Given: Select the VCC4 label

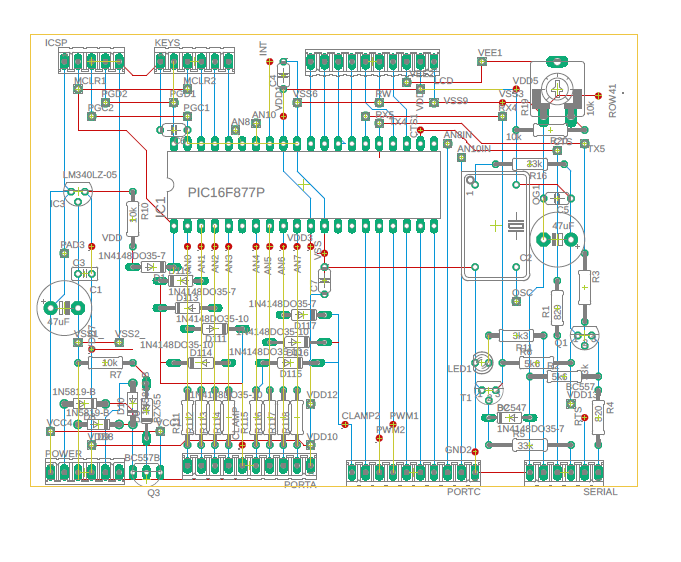Looking at the screenshot, I should click(59, 423).
